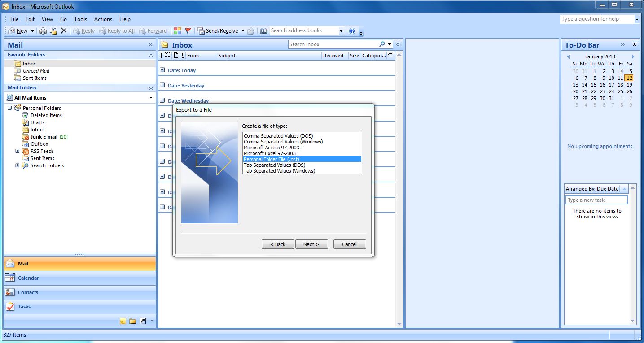
Task: Open the Address Book icon
Action: [x=263, y=31]
